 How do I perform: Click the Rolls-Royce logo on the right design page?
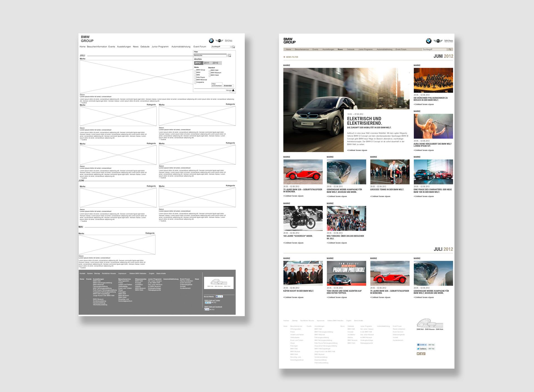[x=448, y=41]
